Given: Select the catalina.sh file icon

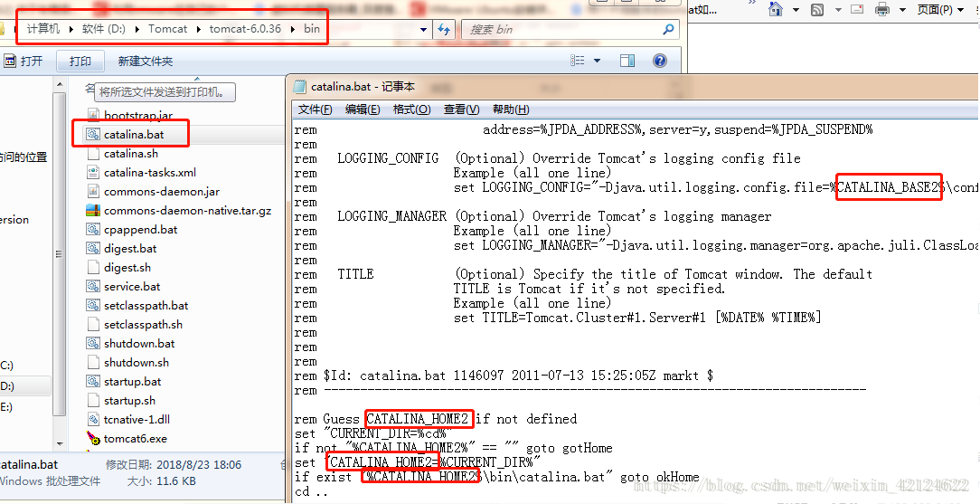Looking at the screenshot, I should pos(93,153).
